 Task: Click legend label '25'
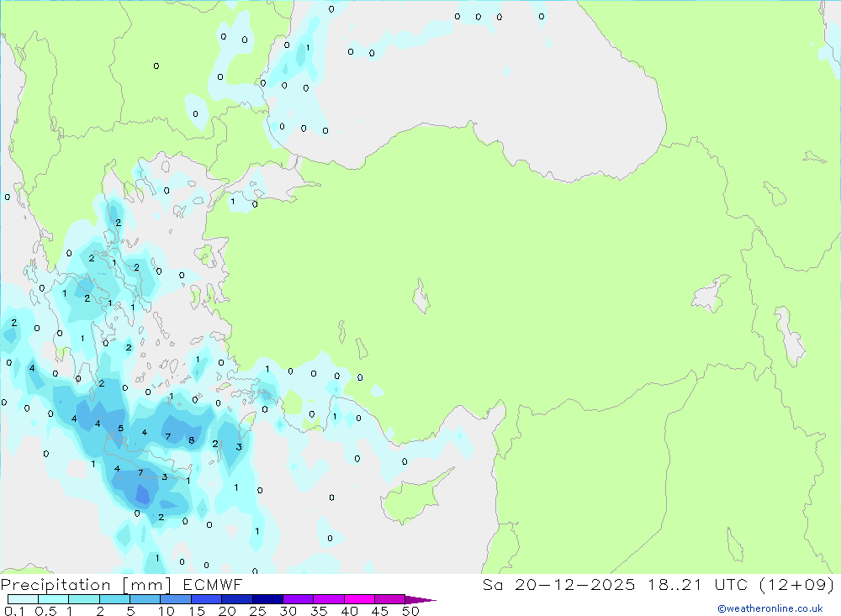point(257,611)
